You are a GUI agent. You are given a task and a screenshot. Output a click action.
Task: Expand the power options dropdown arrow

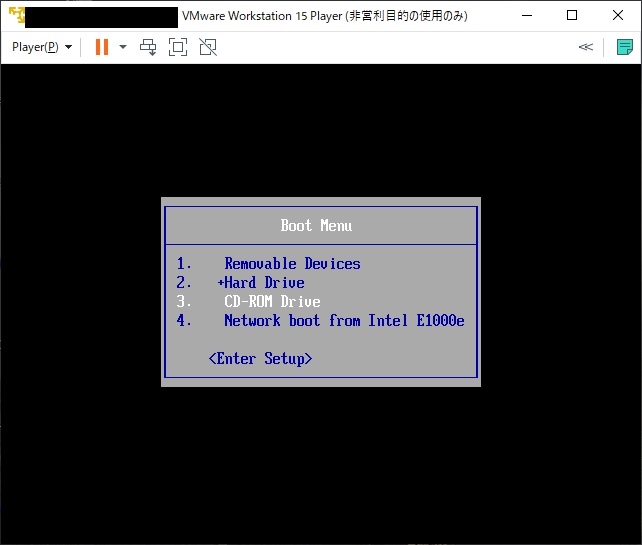pyautogui.click(x=123, y=47)
